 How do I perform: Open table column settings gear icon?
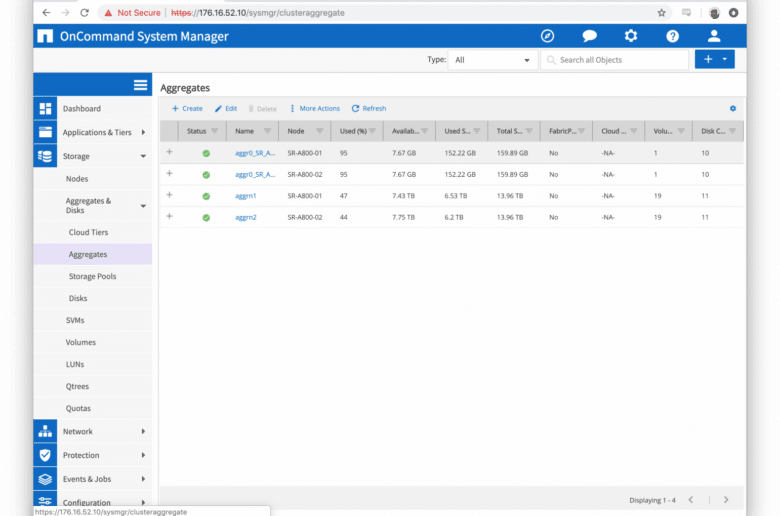click(x=733, y=108)
